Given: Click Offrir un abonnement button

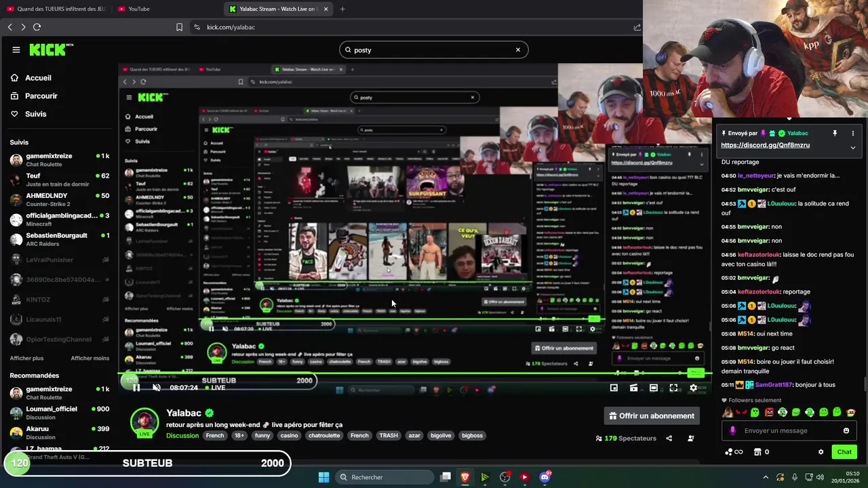Looking at the screenshot, I should 652,415.
